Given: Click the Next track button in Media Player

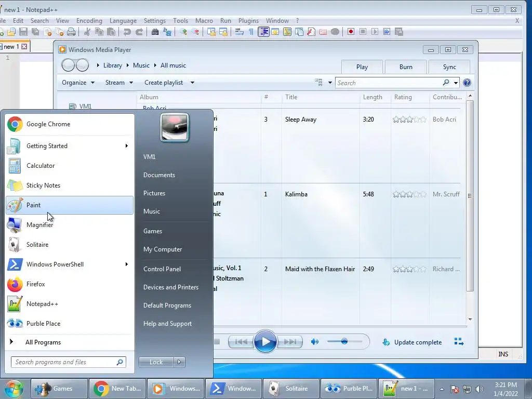Looking at the screenshot, I should pyautogui.click(x=289, y=342).
